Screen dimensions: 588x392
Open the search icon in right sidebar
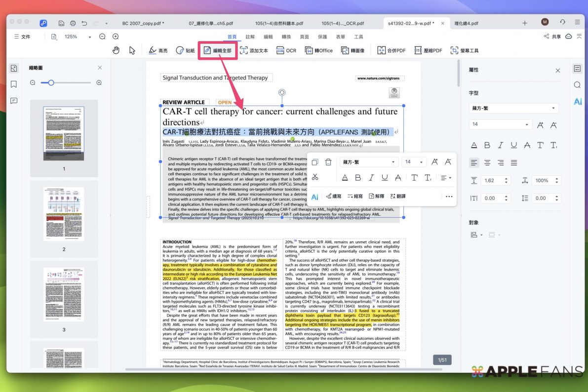tap(577, 85)
